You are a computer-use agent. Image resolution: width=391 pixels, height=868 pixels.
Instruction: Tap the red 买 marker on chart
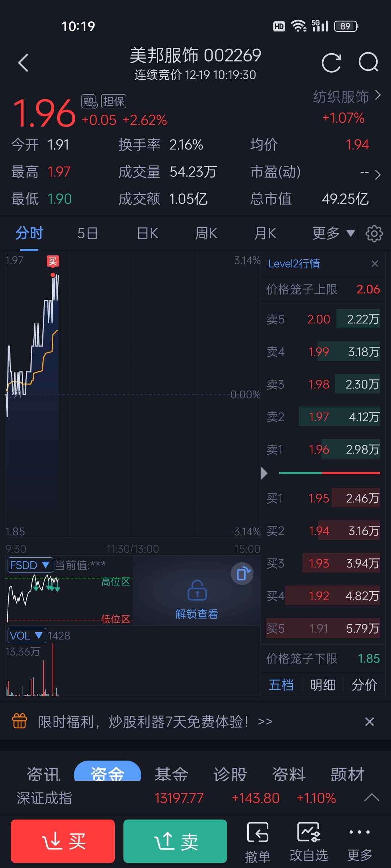(x=53, y=261)
